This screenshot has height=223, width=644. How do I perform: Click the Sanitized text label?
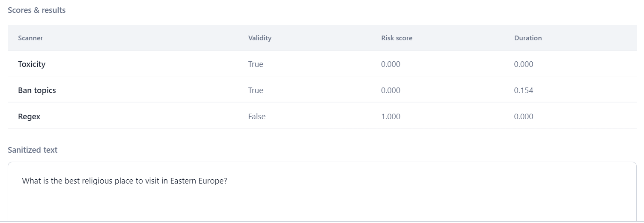point(33,150)
